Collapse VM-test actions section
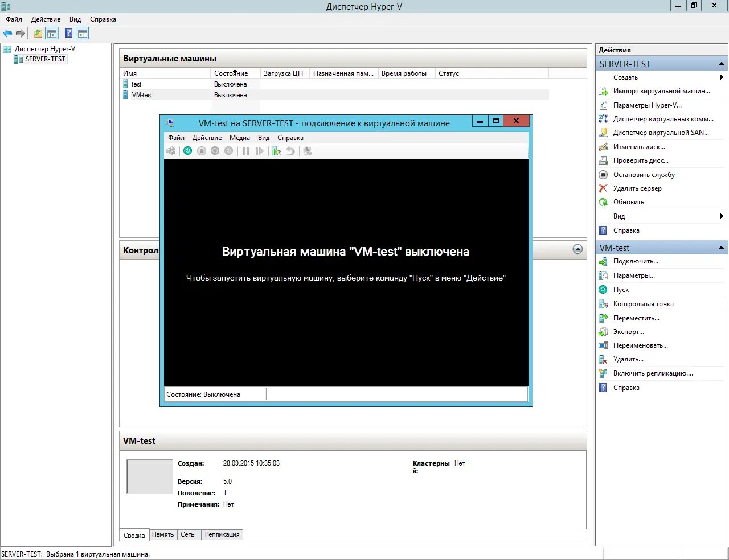 [721, 248]
